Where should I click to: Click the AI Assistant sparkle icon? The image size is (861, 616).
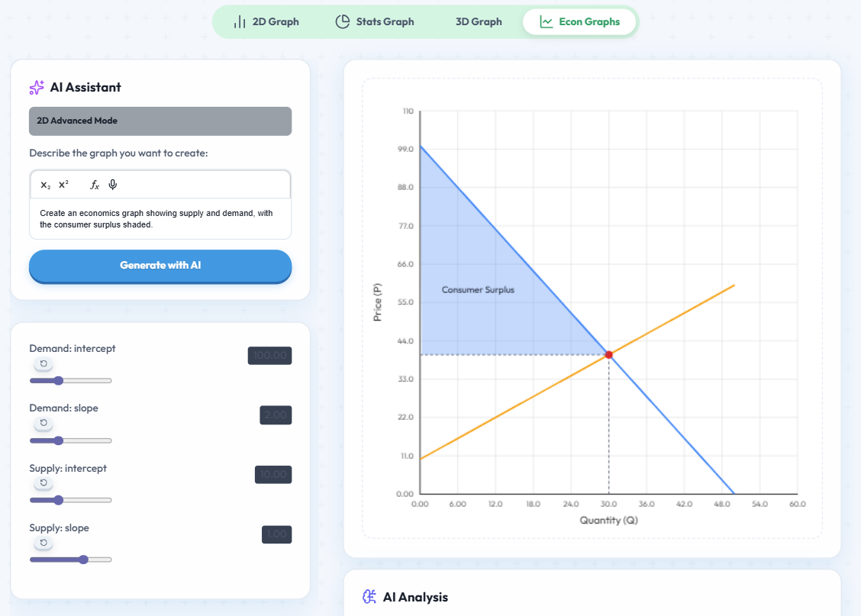pyautogui.click(x=36, y=87)
